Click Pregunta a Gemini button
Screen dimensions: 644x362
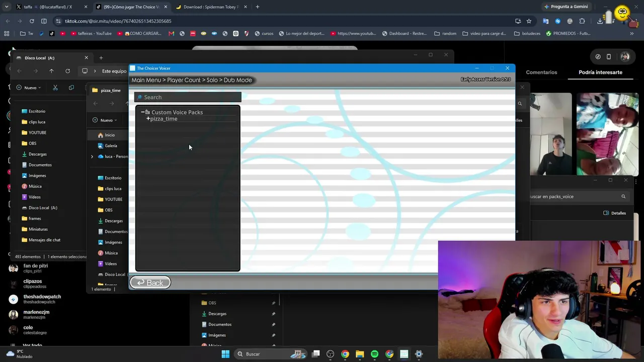coord(566,7)
